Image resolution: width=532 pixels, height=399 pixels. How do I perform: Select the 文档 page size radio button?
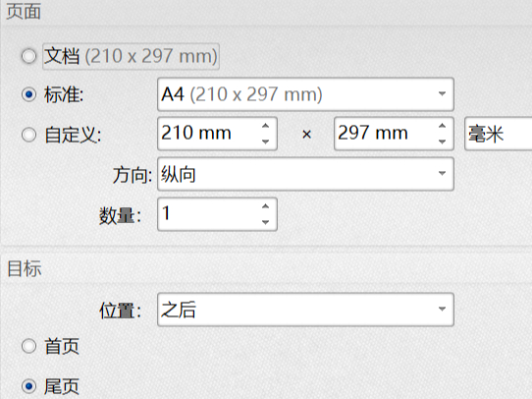coord(28,56)
